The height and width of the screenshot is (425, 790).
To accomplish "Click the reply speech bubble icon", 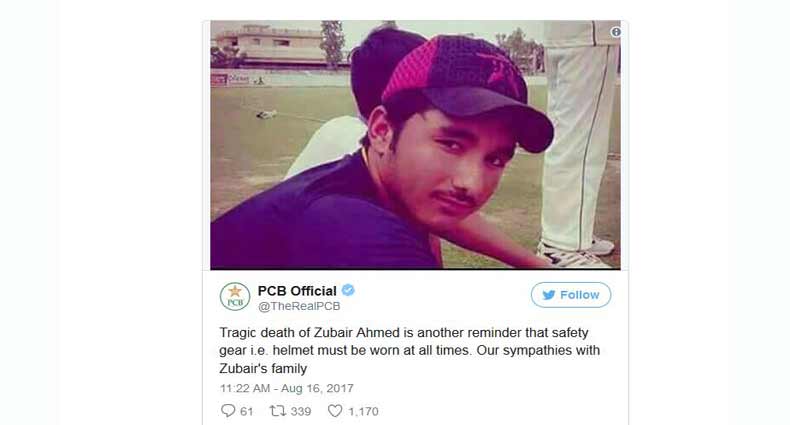I will [x=228, y=410].
